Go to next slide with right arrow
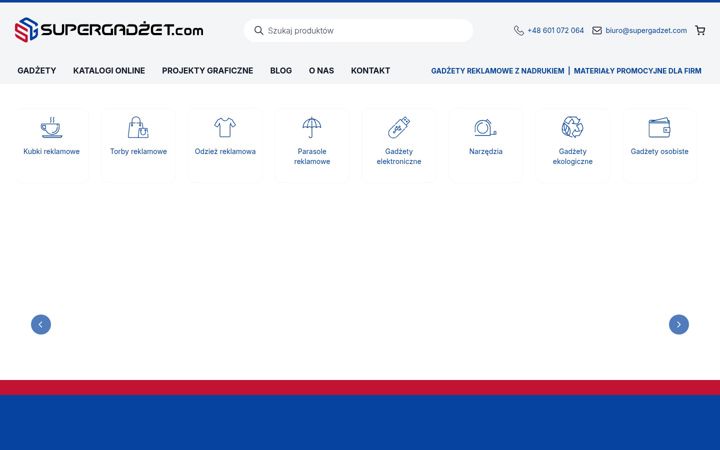This screenshot has width=720, height=450. [679, 325]
